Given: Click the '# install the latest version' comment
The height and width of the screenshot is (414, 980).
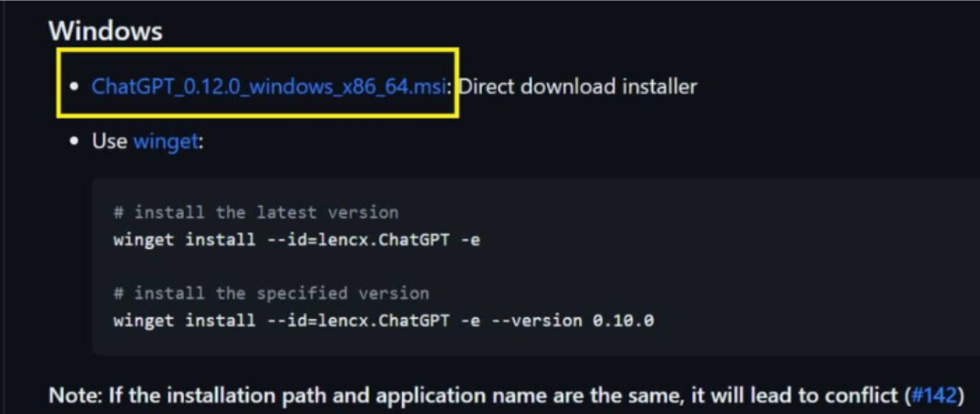Looking at the screenshot, I should 255,212.
